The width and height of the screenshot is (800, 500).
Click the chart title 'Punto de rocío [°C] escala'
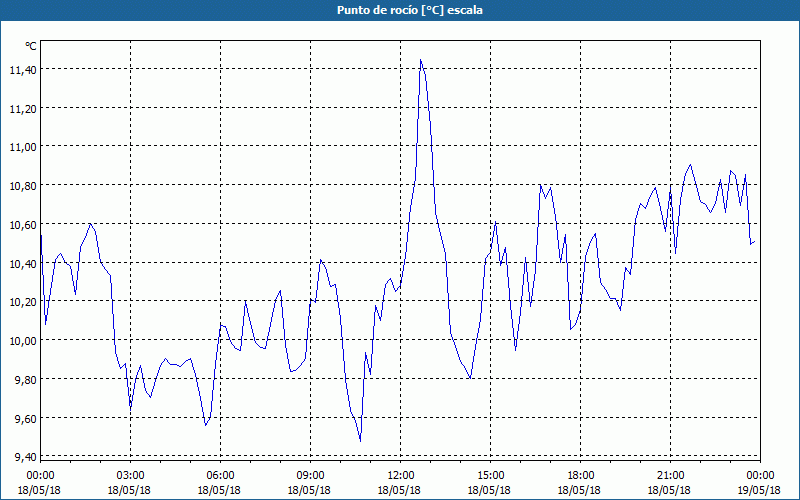(410, 10)
